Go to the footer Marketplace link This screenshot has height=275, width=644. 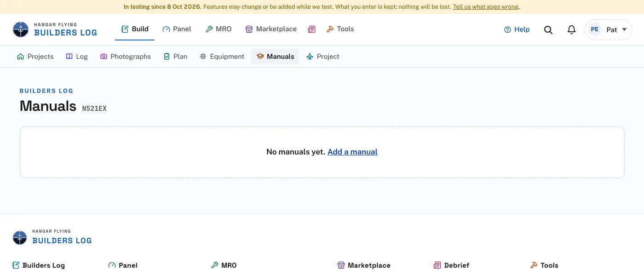pos(364,265)
